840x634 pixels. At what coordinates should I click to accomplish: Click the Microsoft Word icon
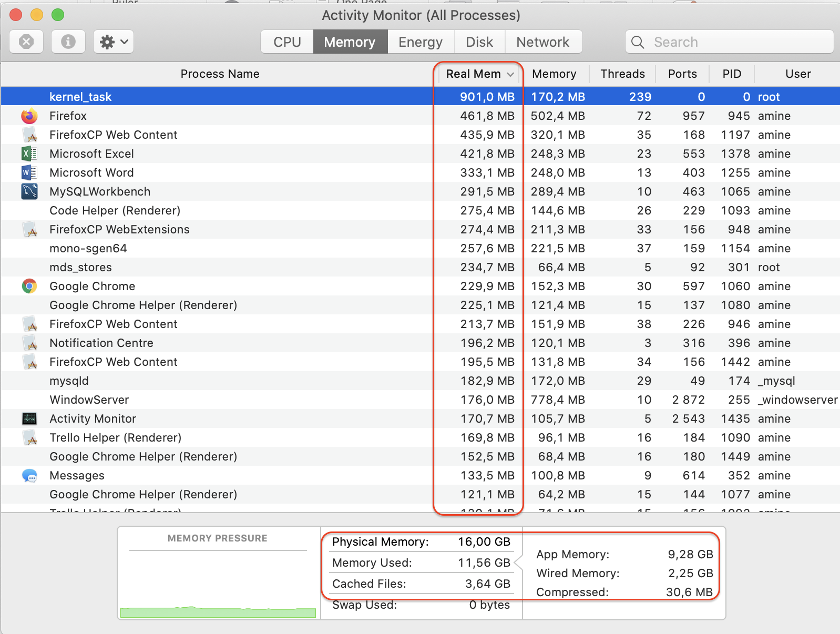tap(29, 173)
